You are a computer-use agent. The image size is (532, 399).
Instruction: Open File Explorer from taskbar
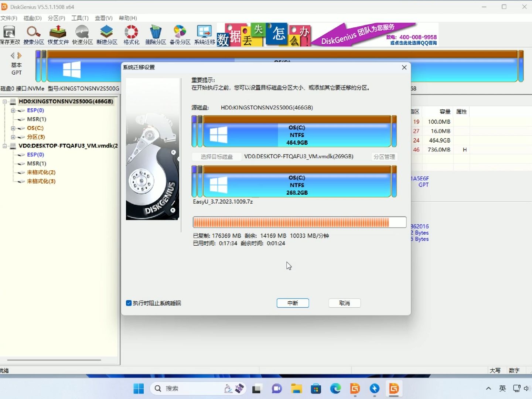pyautogui.click(x=296, y=388)
